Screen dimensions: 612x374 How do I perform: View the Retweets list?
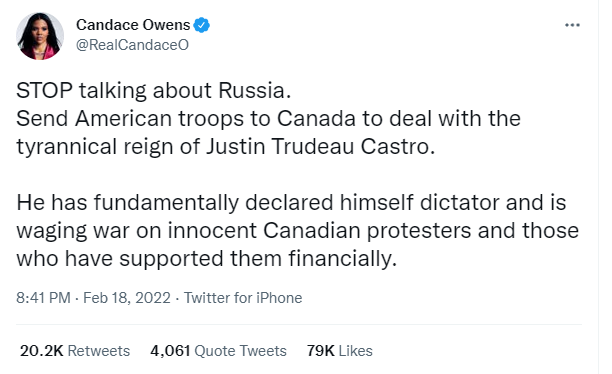pos(75,351)
